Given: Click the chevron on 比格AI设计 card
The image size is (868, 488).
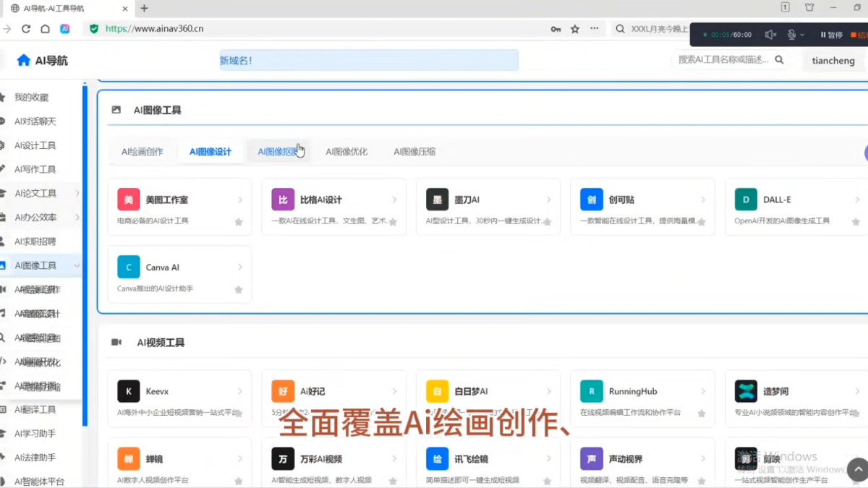Looking at the screenshot, I should [x=394, y=200].
